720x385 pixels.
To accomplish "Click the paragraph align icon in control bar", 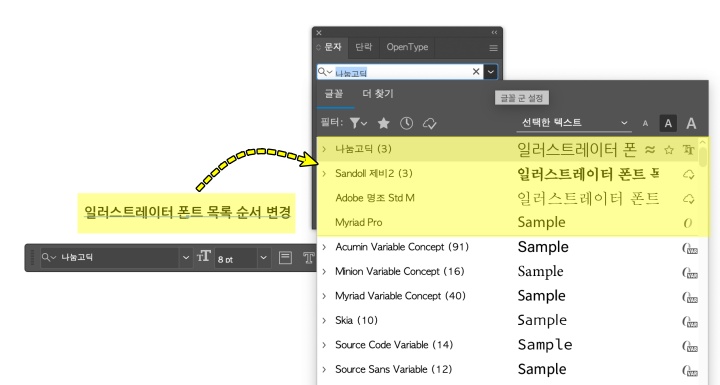I will click(285, 257).
